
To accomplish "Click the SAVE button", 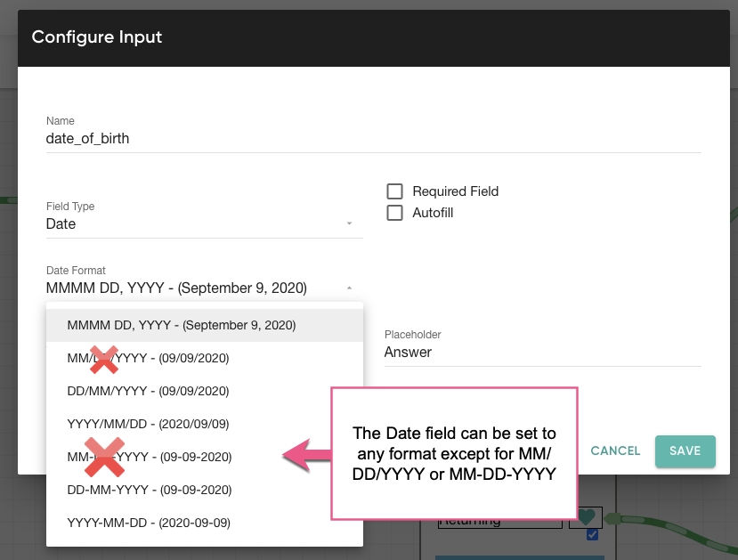I will tap(685, 451).
